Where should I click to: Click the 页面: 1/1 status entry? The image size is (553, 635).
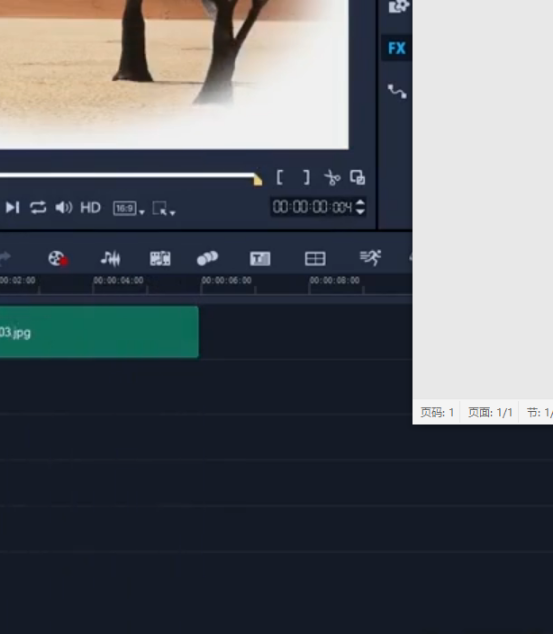click(490, 413)
